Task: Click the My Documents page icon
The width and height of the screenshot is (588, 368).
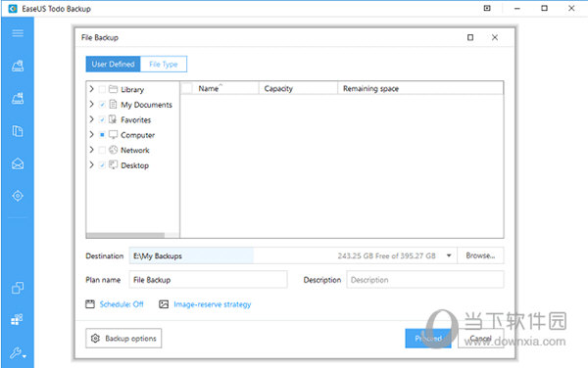Action: coord(113,104)
